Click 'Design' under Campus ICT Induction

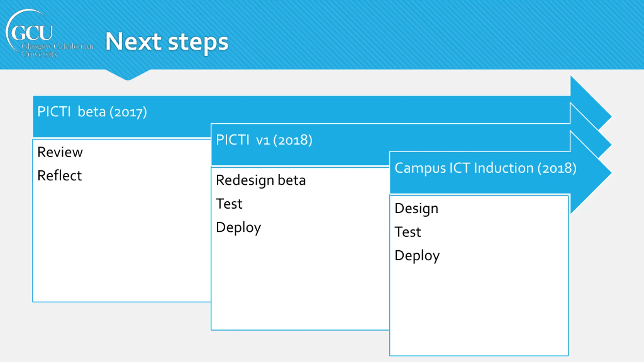[416, 209]
